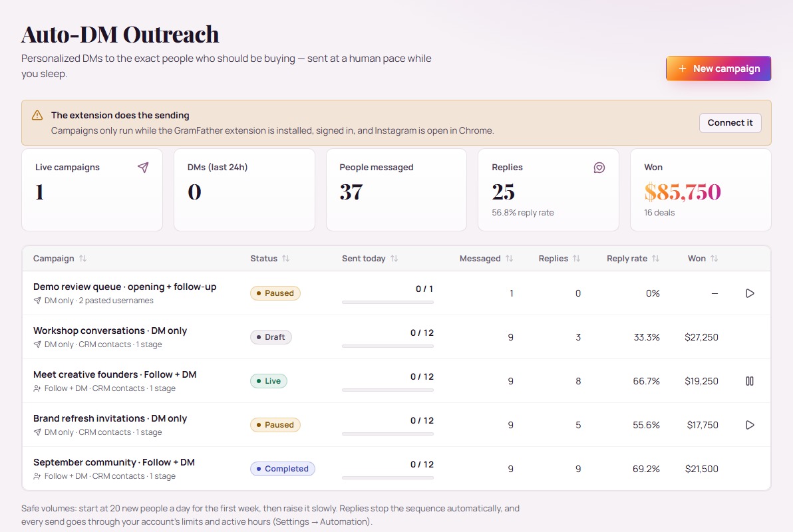Sort table by Won column arrows
The width and height of the screenshot is (793, 532).
coord(714,259)
